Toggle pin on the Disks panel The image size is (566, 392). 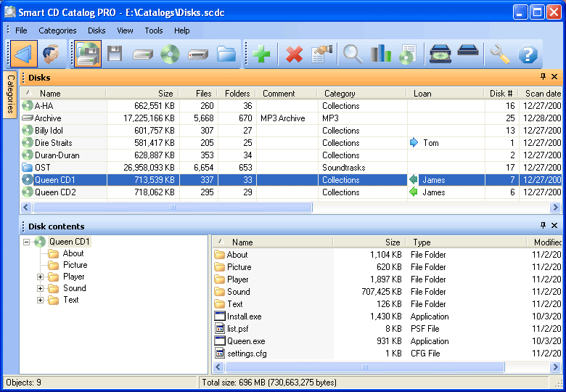(x=543, y=77)
